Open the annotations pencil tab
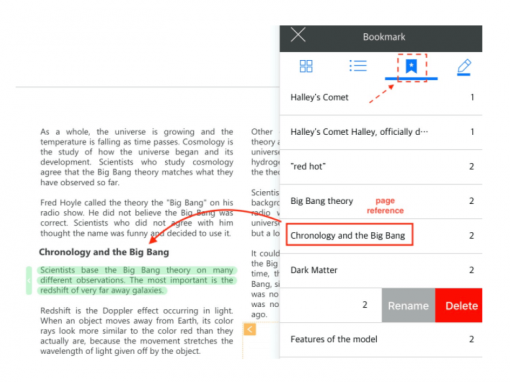510x382 pixels. [x=464, y=67]
